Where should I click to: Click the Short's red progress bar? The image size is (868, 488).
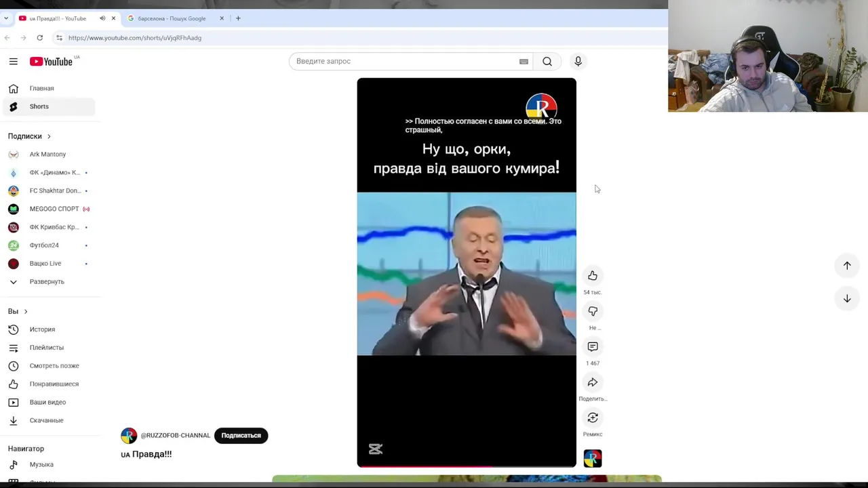[x=467, y=466]
